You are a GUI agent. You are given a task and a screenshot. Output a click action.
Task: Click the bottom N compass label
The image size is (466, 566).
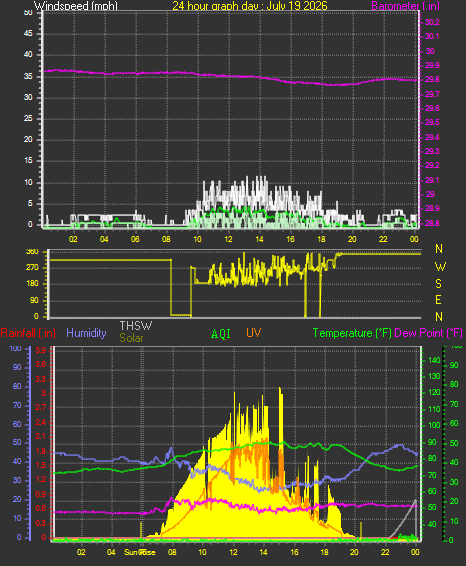[439, 317]
